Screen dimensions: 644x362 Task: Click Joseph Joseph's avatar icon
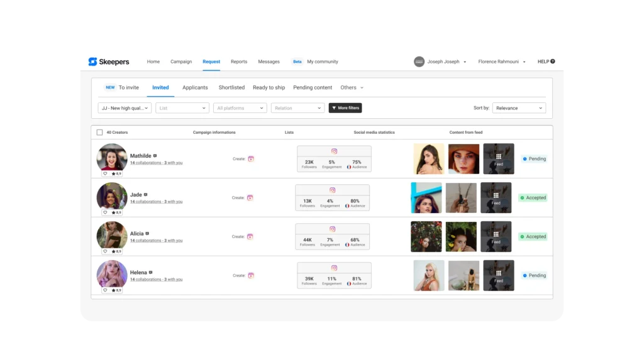[419, 62]
